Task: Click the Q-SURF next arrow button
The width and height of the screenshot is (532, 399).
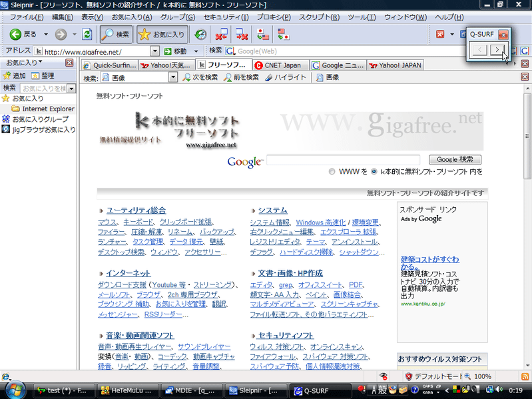Action: click(x=499, y=50)
